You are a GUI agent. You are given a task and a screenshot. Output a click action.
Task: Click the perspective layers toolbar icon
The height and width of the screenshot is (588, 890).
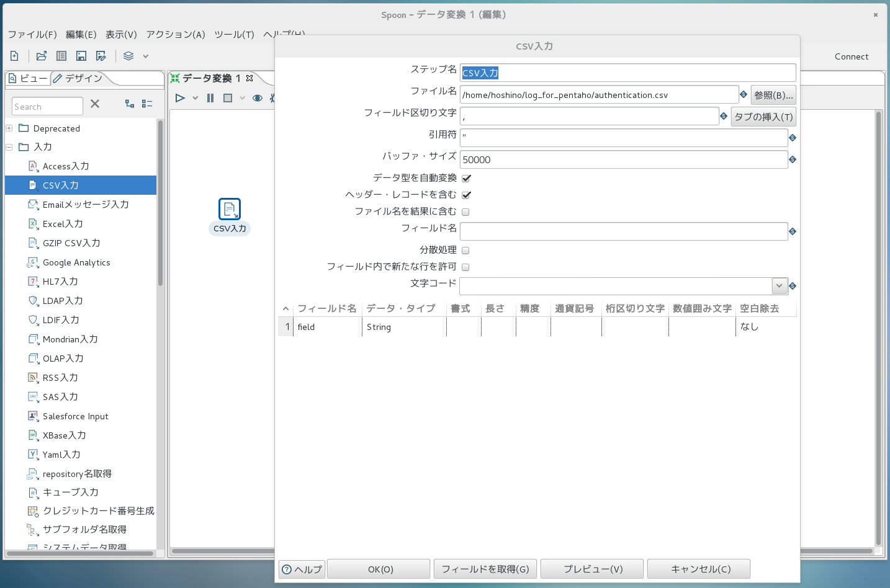tap(128, 56)
